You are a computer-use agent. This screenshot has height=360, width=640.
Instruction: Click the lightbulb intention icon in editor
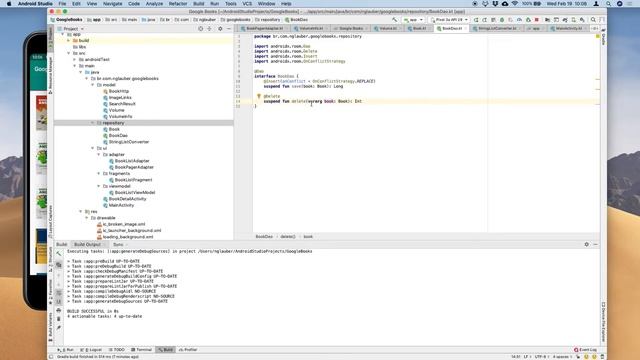(x=258, y=96)
